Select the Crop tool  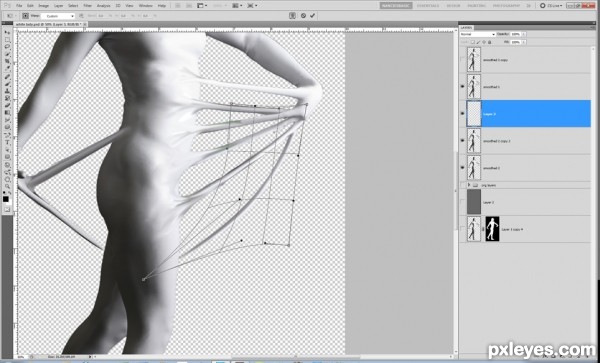[x=7, y=60]
